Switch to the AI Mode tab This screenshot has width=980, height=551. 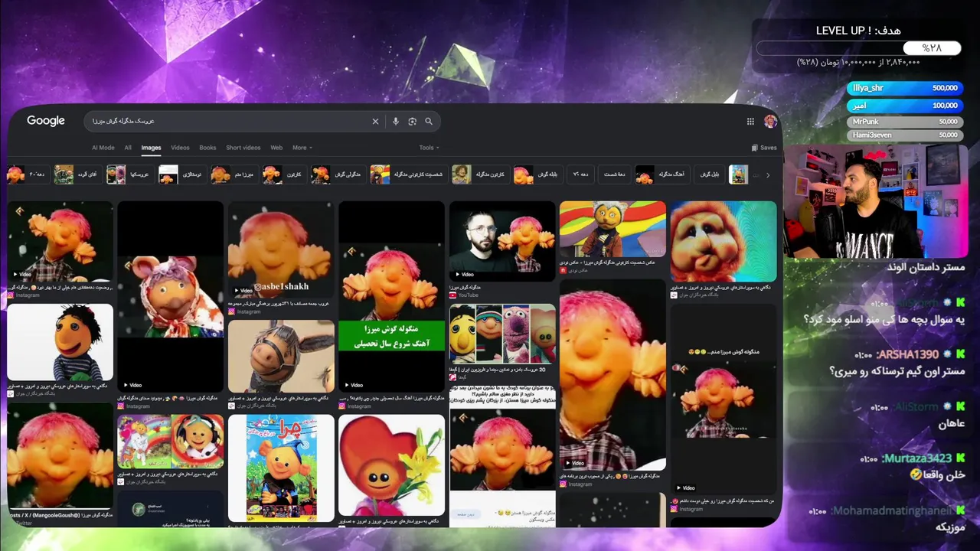point(103,148)
